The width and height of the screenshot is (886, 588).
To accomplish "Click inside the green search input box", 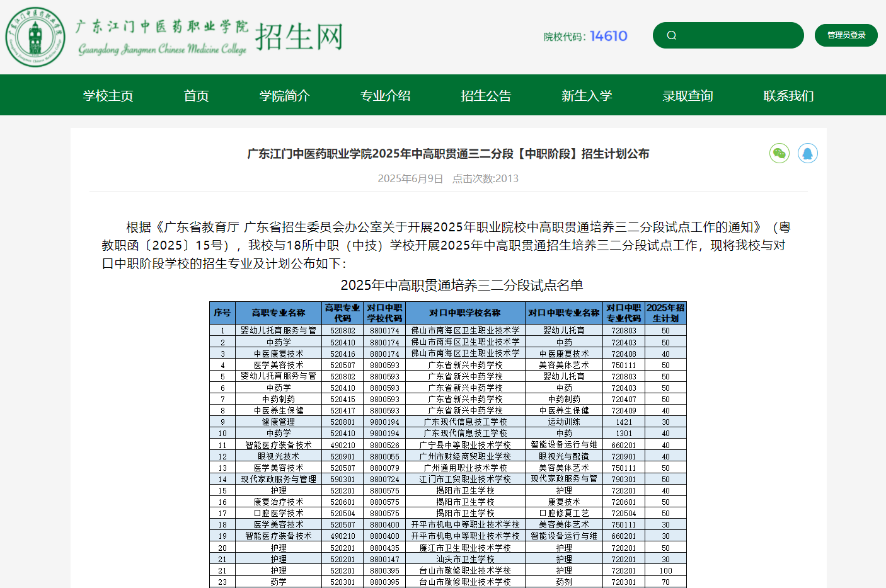I will (x=728, y=35).
